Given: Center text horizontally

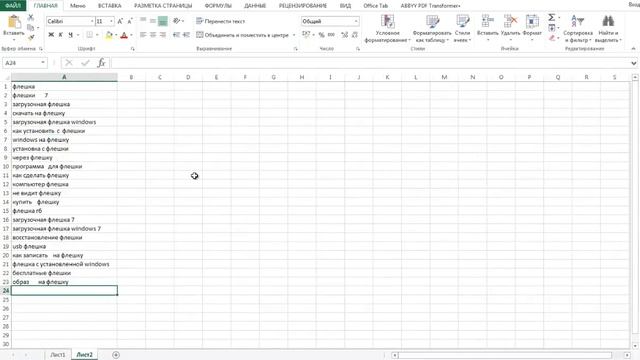Looking at the screenshot, I should coord(153,35).
